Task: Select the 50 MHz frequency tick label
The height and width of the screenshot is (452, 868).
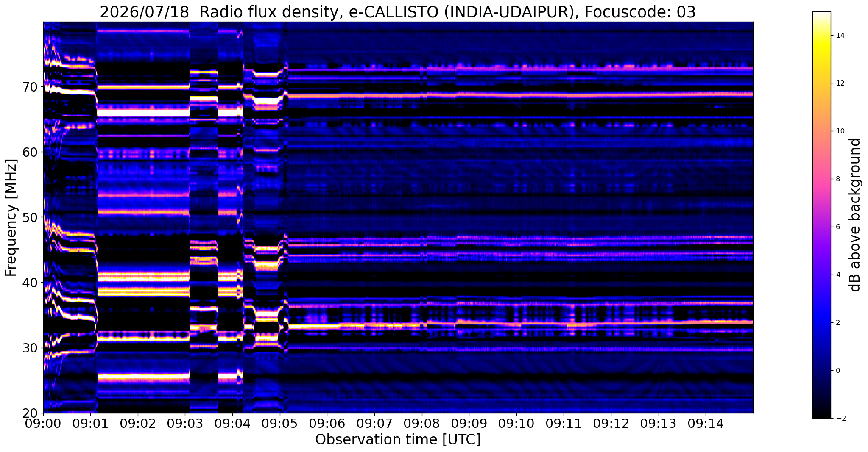Action: coord(32,217)
